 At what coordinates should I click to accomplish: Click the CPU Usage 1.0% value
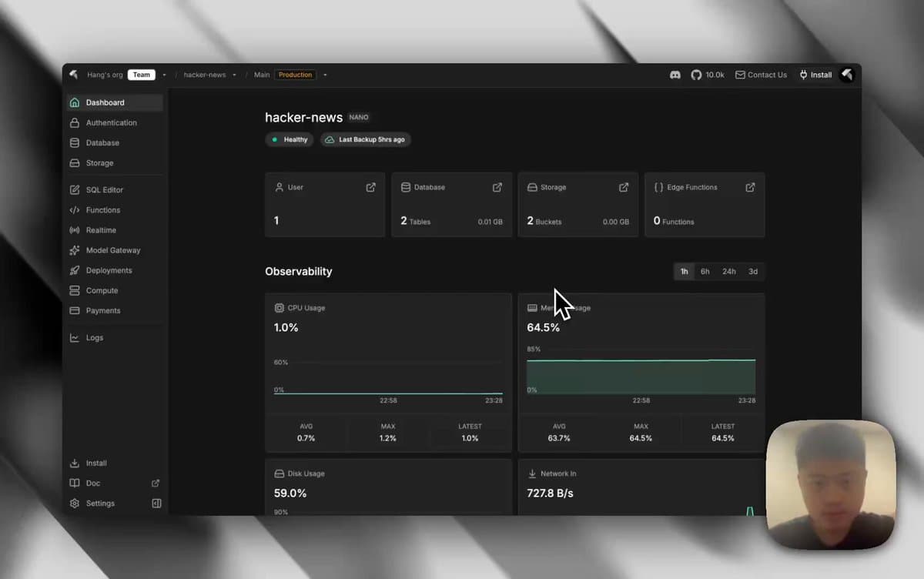coord(286,327)
